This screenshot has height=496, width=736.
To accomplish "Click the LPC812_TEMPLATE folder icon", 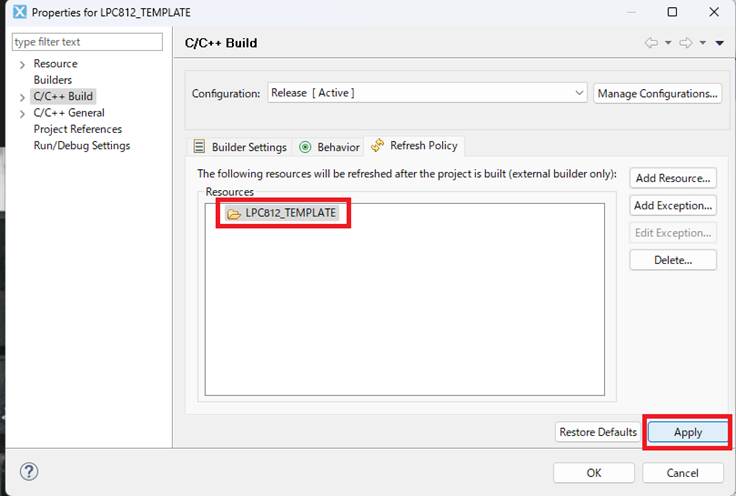I will click(x=234, y=213).
